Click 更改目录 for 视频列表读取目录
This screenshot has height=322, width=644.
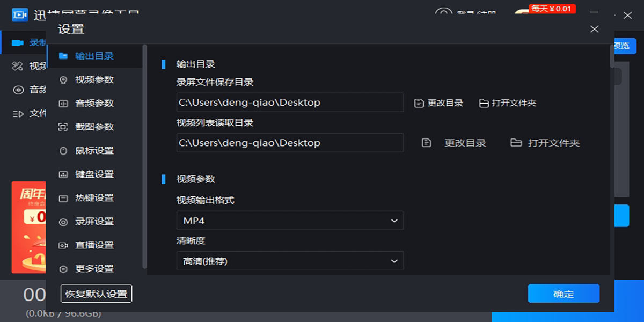[x=454, y=143]
